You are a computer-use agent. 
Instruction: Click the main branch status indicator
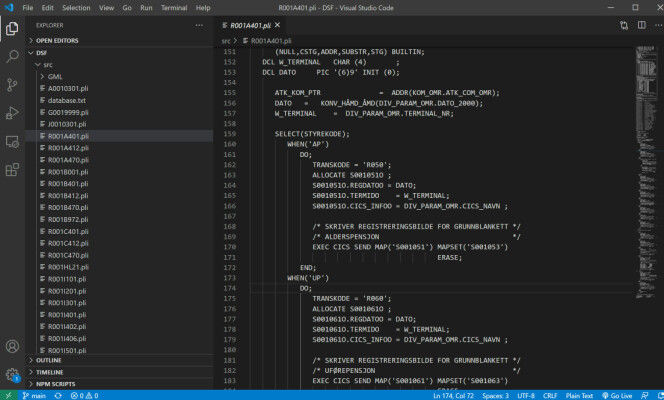tap(34, 395)
